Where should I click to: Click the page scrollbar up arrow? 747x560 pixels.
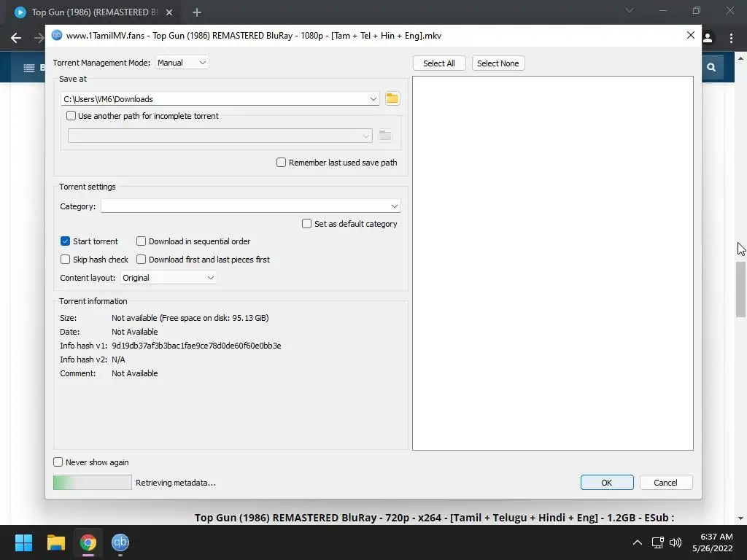pos(740,58)
